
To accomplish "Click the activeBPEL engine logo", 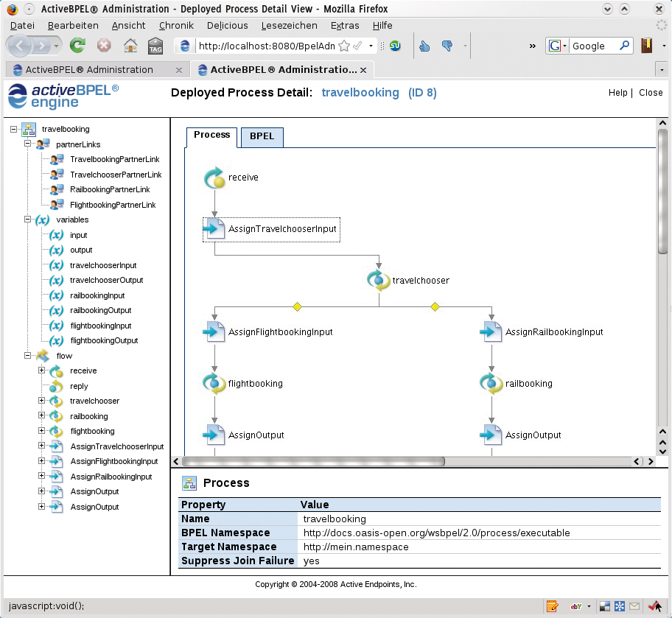I will [63, 96].
